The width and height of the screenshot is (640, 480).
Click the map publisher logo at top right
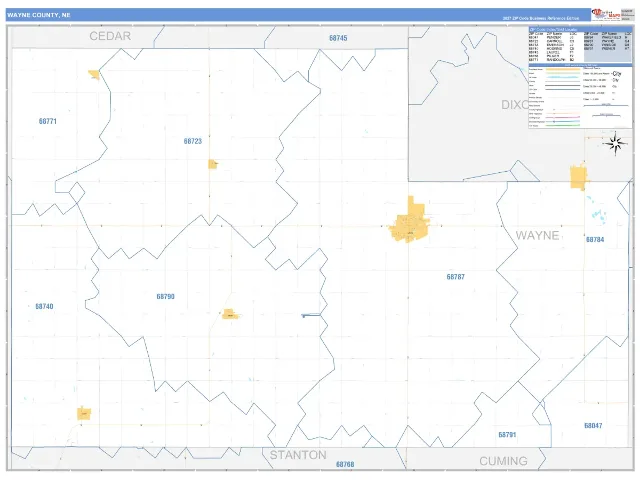[x=606, y=15]
